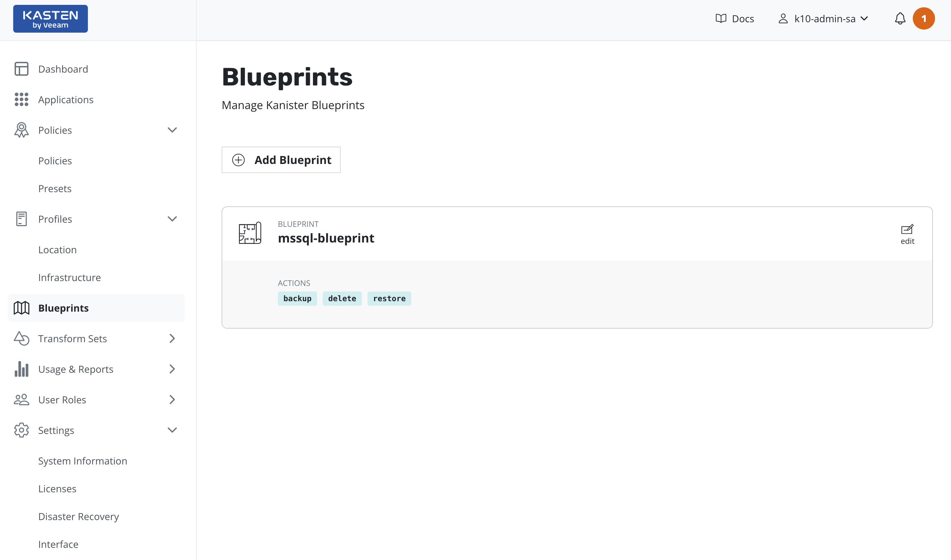Click the restore action tag
Screen dimensions: 951x560
(389, 298)
